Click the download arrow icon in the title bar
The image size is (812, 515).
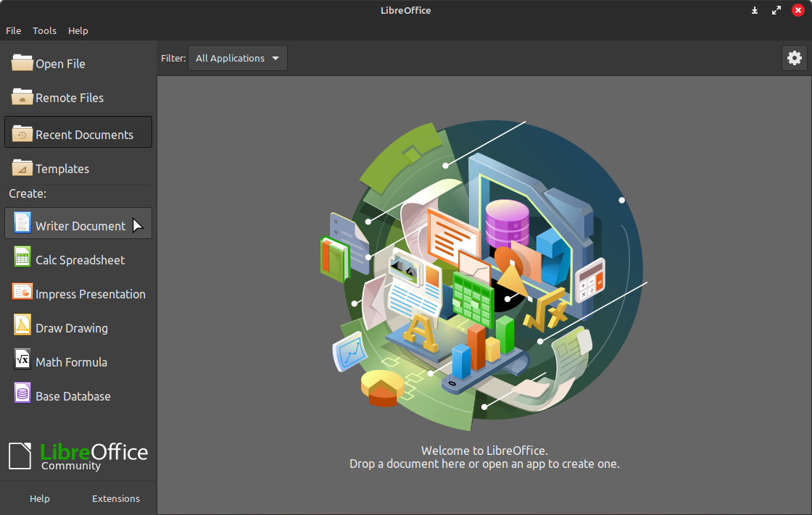point(755,10)
